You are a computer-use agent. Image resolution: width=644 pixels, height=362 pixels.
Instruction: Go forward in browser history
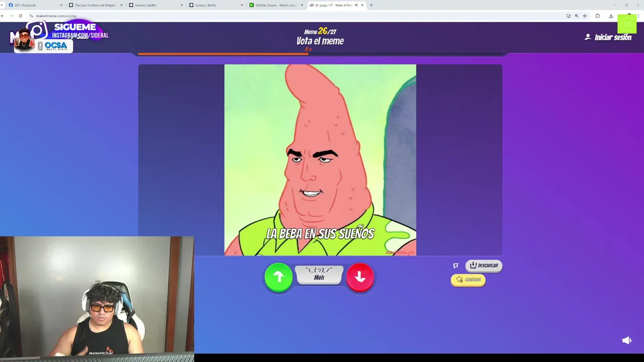coord(11,16)
